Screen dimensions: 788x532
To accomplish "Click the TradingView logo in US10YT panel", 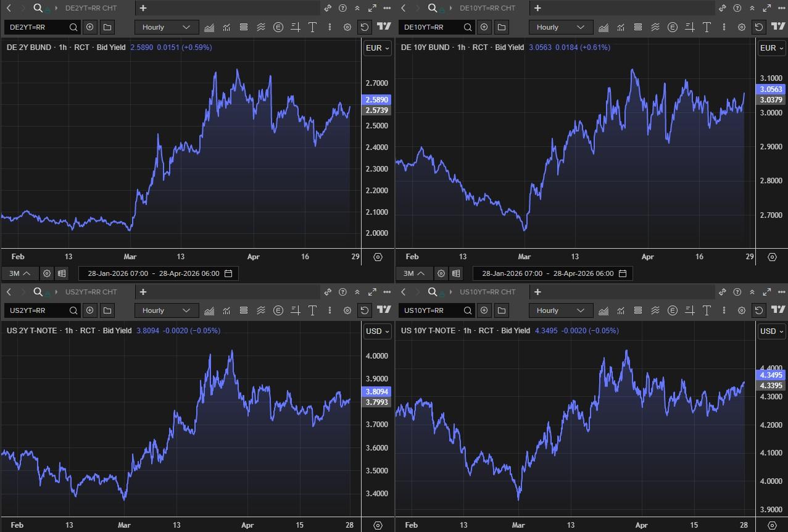I will (778, 310).
